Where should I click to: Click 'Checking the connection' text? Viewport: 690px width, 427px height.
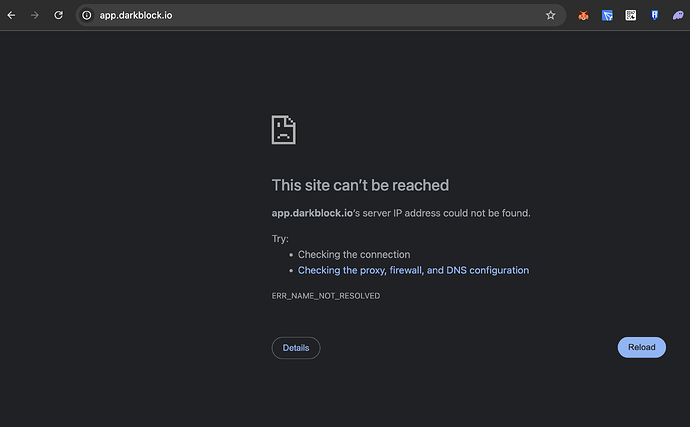354,254
